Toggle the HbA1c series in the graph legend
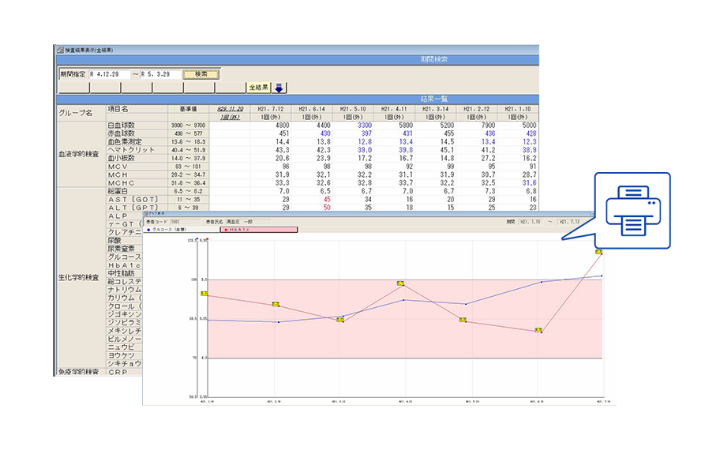Image resolution: width=724 pixels, height=450 pixels. click(x=251, y=229)
